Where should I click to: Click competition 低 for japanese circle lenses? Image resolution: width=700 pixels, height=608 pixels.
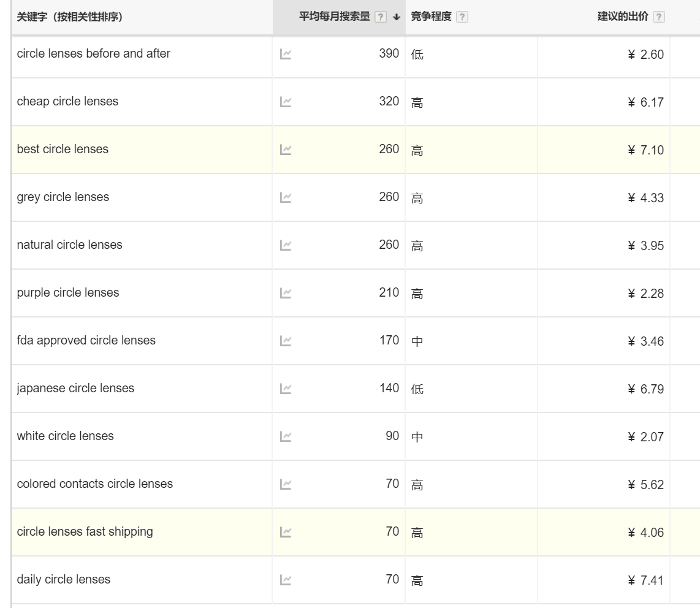[417, 389]
